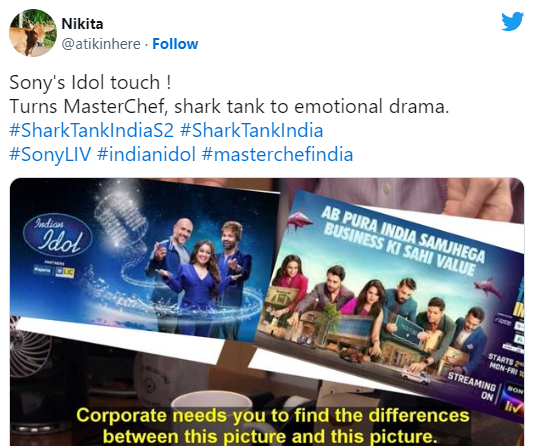Open the Nikita display name profile
Image resolution: width=536 pixels, height=446 pixels.
pyautogui.click(x=82, y=24)
